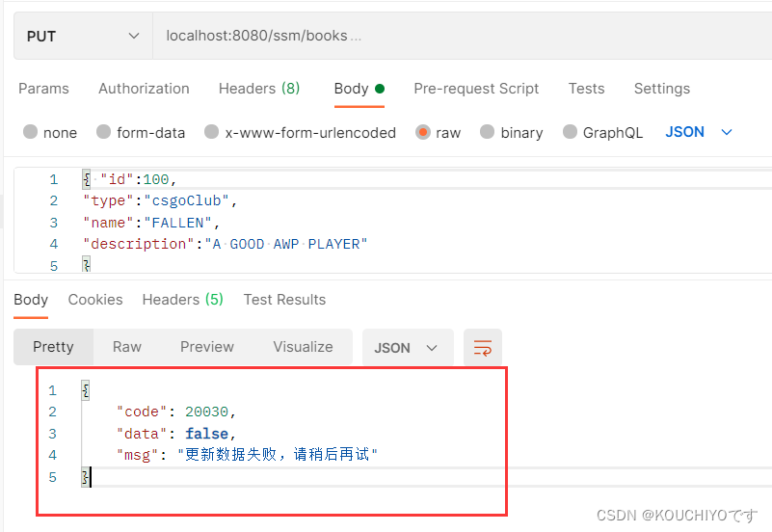772x532 pixels.
Task: Open the blue JSON body format dropdown
Action: (699, 132)
